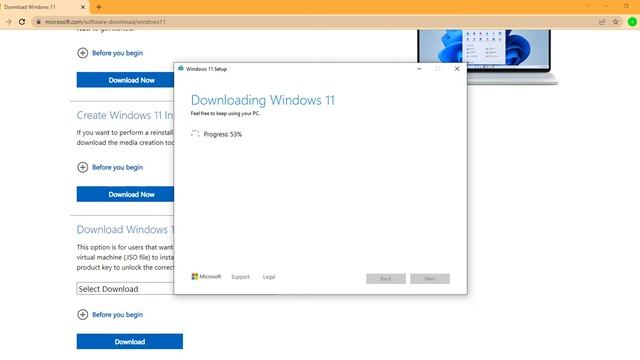Minimize the browser window
This screenshot has height=360, width=640.
click(x=607, y=6)
